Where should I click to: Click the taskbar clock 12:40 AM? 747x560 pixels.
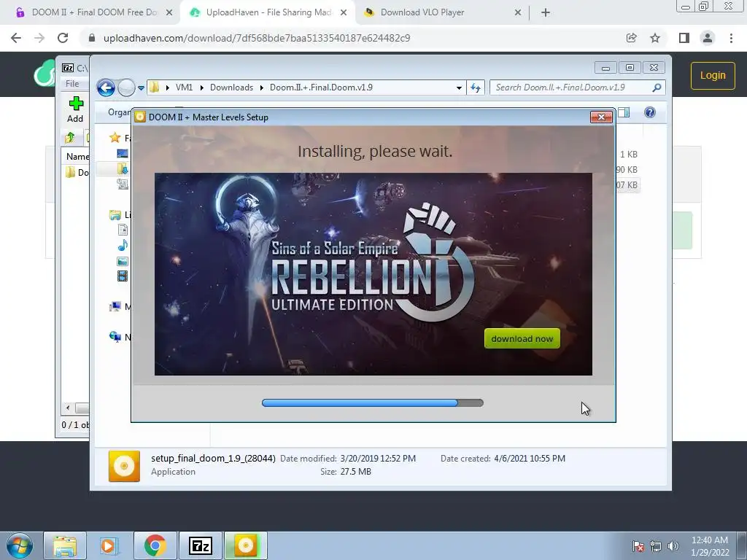coord(710,540)
